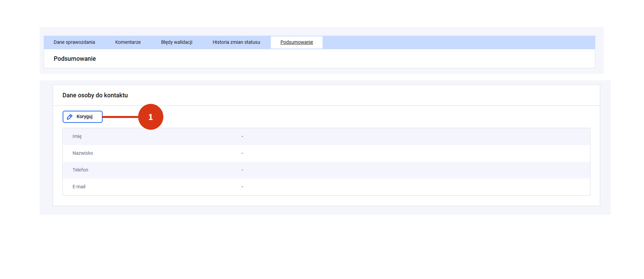Image resolution: width=644 pixels, height=279 pixels.
Task: Switch to the Komentarze tab
Action: coord(128,42)
